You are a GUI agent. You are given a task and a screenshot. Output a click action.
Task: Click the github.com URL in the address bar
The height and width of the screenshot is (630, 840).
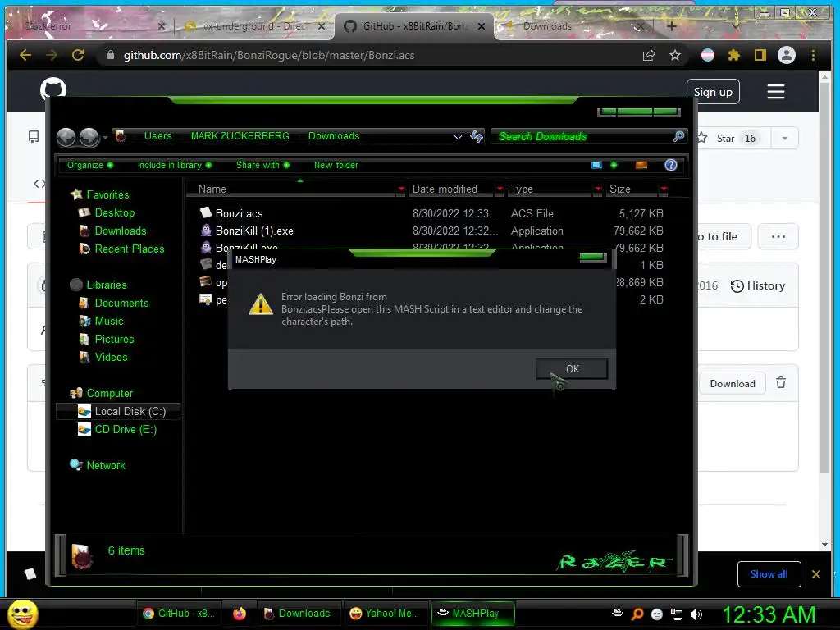[269, 55]
